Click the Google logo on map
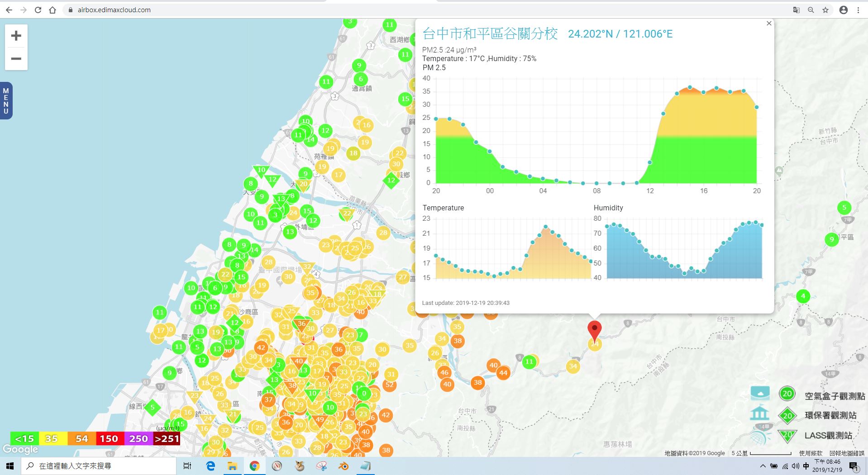Image resolution: width=868 pixels, height=475 pixels. coord(20,450)
